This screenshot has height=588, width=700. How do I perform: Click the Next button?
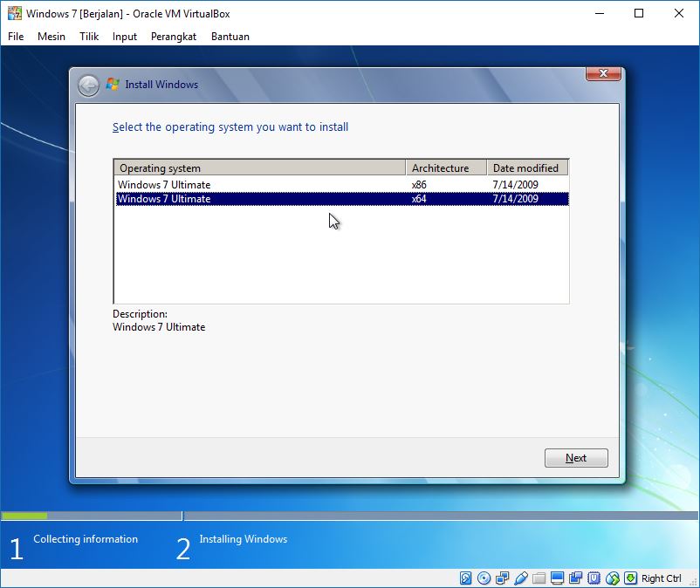[576, 458]
